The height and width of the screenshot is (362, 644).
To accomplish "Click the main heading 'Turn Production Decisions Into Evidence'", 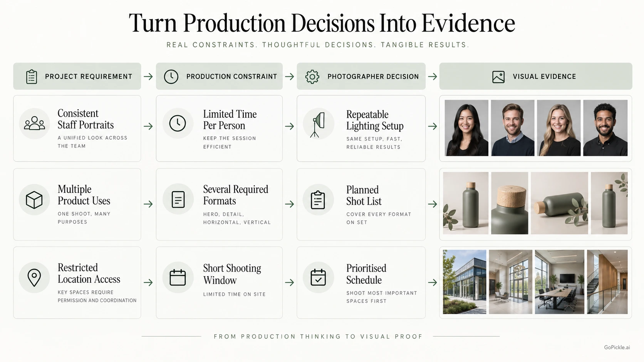I will click(322, 23).
